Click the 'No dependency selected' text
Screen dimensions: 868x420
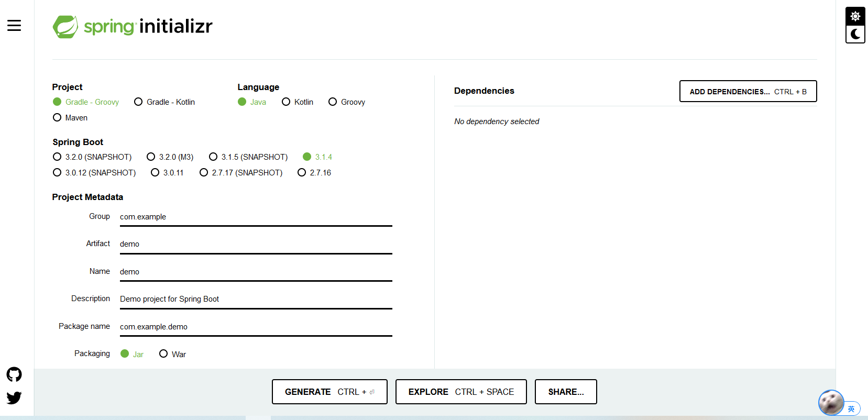tap(497, 121)
